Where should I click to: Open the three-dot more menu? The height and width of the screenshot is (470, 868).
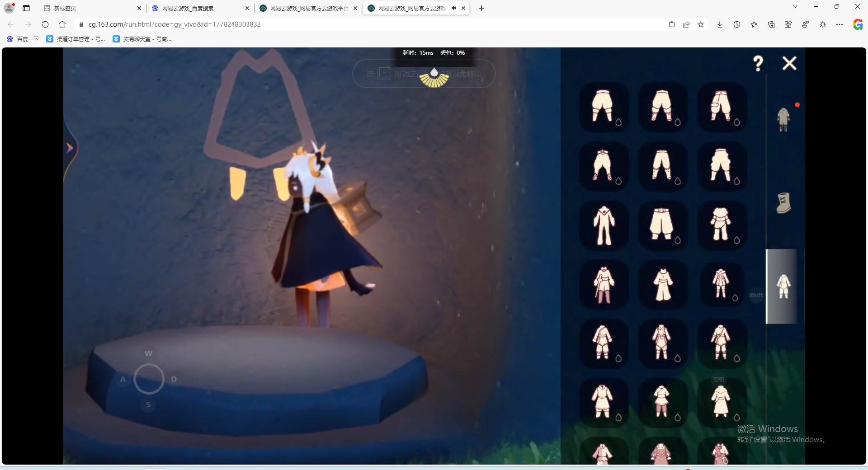click(x=840, y=24)
